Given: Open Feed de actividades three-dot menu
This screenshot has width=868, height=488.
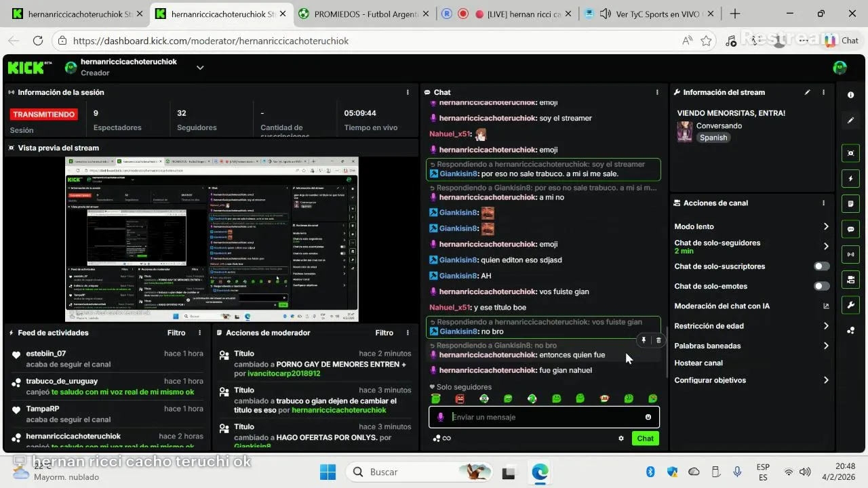Looking at the screenshot, I should coord(199,333).
